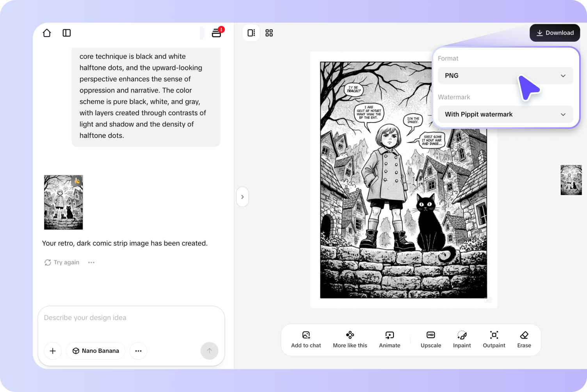Choose the Nano Banana model selector

pos(96,351)
